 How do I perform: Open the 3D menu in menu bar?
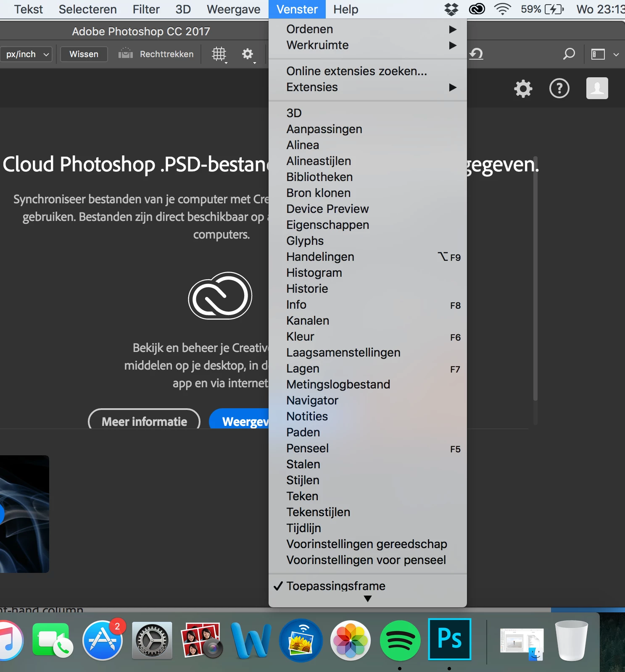pyautogui.click(x=183, y=9)
